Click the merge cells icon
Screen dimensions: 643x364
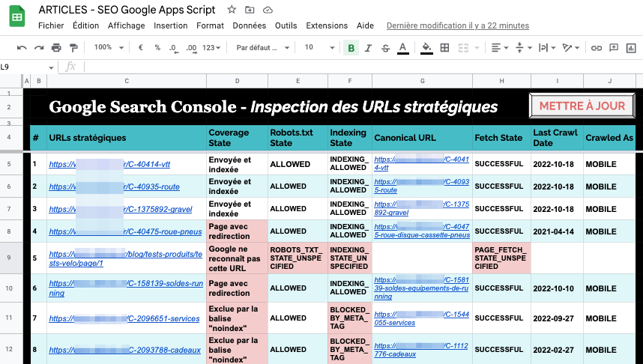[463, 48]
